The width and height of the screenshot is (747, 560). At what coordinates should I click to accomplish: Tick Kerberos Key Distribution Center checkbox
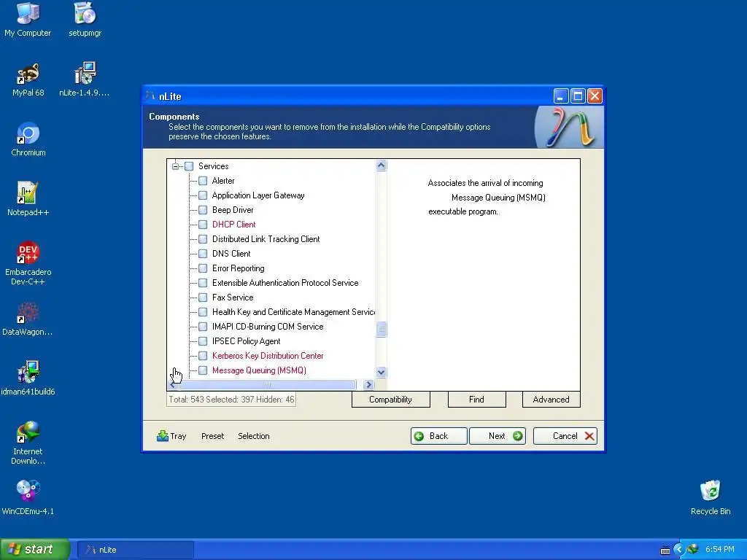pos(203,356)
